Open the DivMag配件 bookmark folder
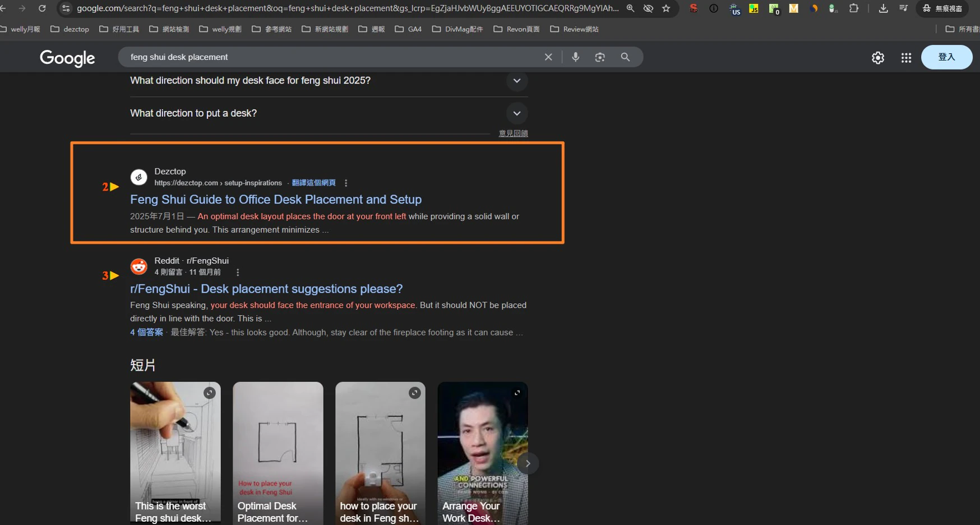The height and width of the screenshot is (525, 980). click(x=457, y=29)
